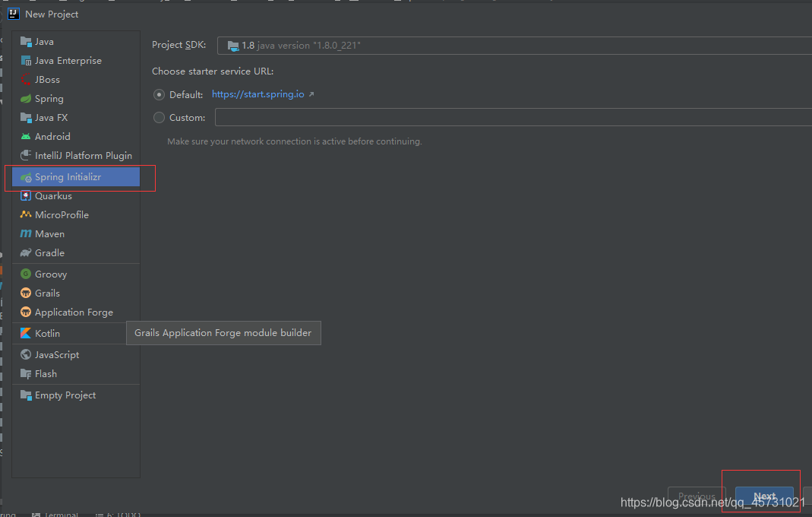Viewport: 812px width, 517px height.
Task: Click the MicroProfile icon
Action: click(26, 214)
